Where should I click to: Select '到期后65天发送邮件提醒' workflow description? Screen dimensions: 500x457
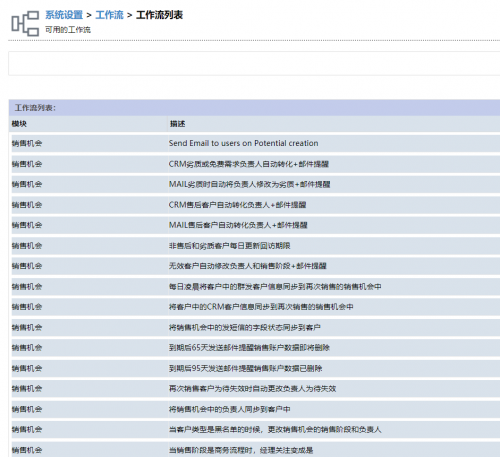click(x=249, y=348)
